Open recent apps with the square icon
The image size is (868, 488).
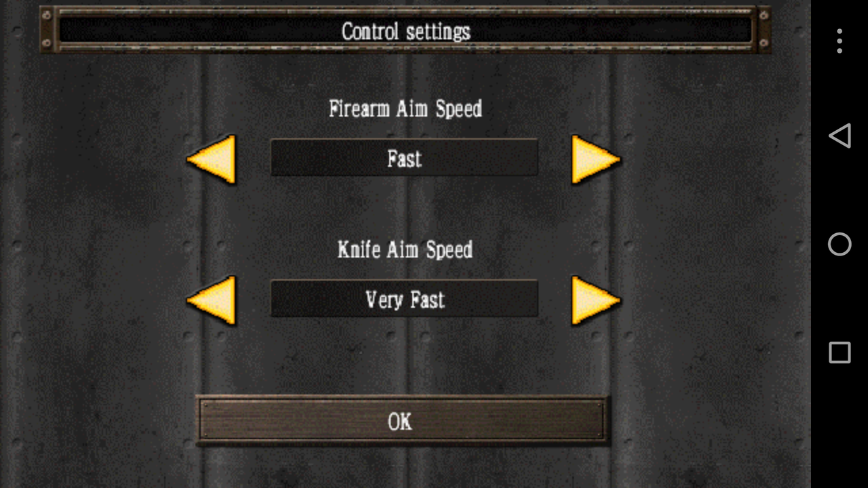pos(840,352)
